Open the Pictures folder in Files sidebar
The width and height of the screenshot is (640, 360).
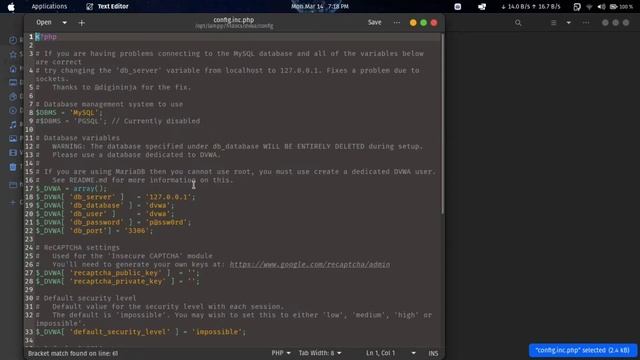point(13,139)
